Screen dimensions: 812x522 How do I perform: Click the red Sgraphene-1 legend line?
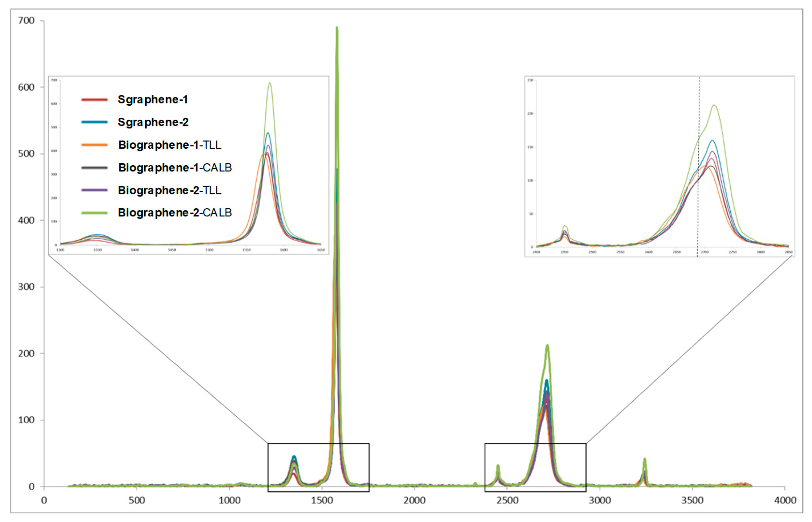click(94, 100)
